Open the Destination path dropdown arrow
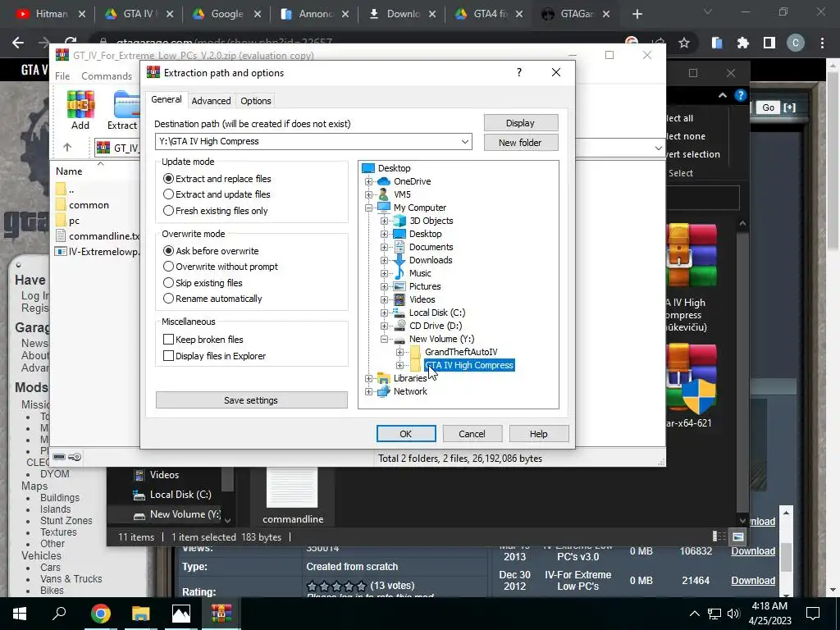Screen dimensions: 840x630 tap(464, 141)
